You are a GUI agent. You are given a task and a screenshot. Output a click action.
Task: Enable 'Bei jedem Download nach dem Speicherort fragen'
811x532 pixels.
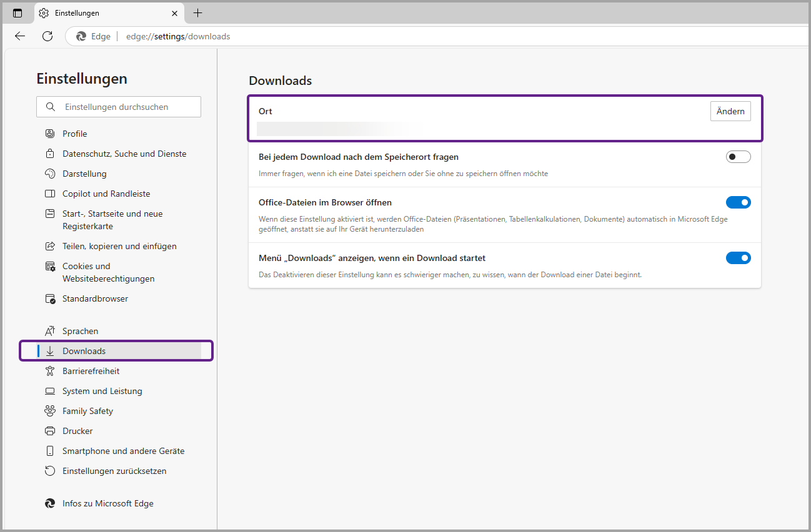point(738,157)
